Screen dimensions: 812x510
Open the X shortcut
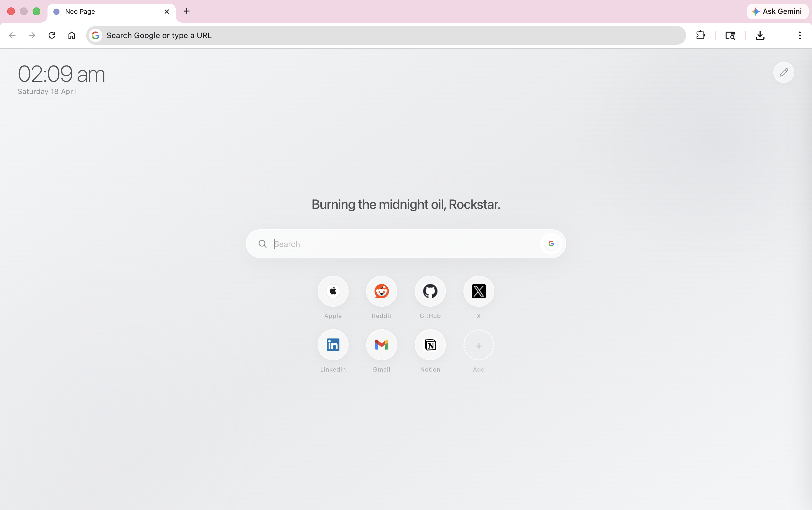click(478, 291)
